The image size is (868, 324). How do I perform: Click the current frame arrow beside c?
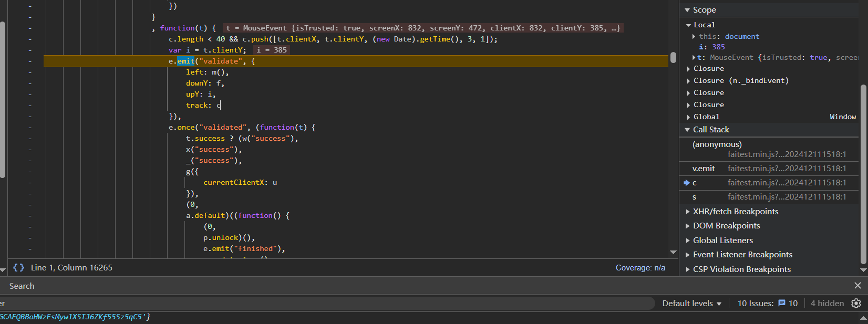click(686, 183)
